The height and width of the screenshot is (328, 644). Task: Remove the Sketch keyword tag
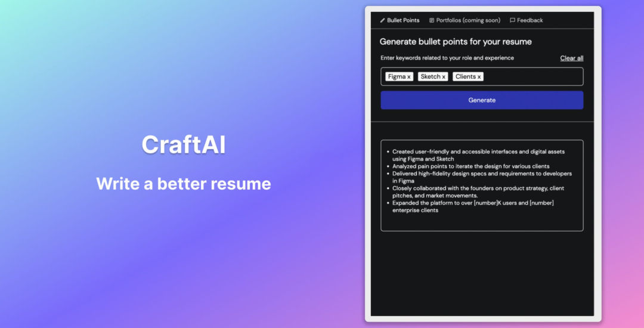[444, 77]
